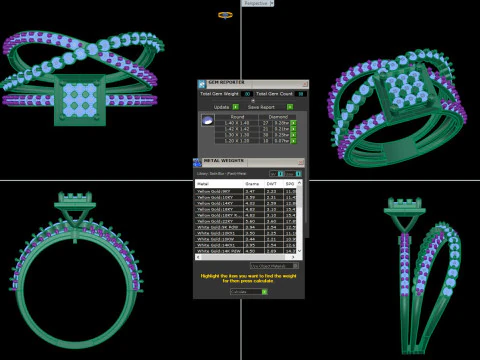480x360 pixels.
Task: Click the green Calculate button
Action: coord(264,292)
